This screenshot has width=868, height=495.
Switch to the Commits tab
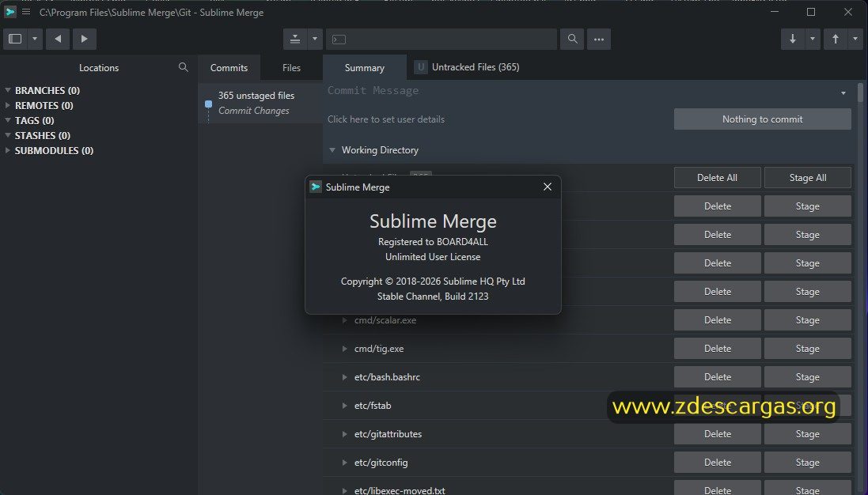229,67
